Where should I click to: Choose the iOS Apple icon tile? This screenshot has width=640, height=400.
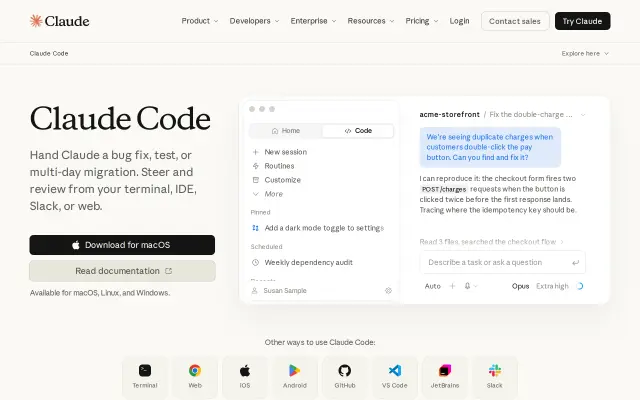[x=244, y=377]
